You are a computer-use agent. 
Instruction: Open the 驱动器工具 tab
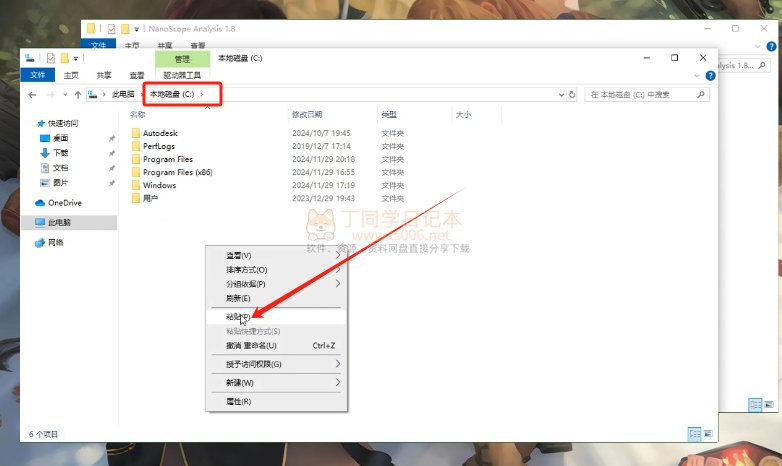pyautogui.click(x=182, y=75)
